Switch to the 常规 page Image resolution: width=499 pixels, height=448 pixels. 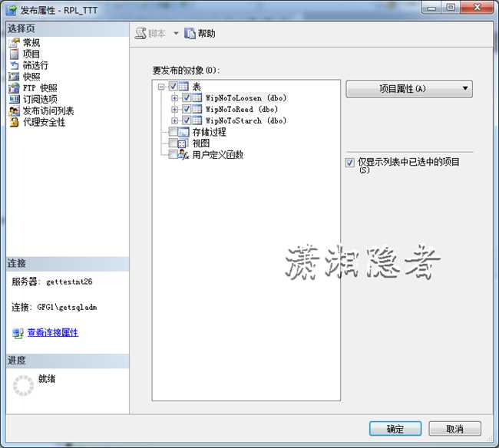point(31,43)
